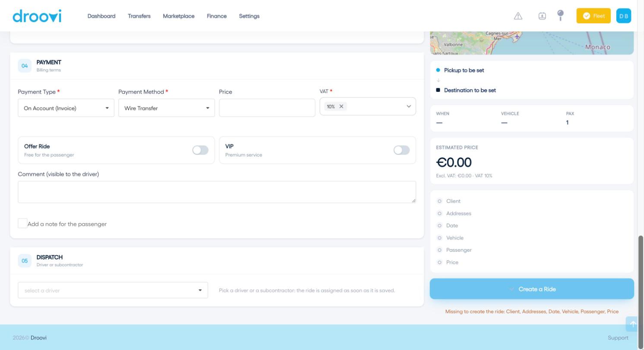The width and height of the screenshot is (644, 350).
Task: Click the Droovi logo
Action: coord(37,16)
